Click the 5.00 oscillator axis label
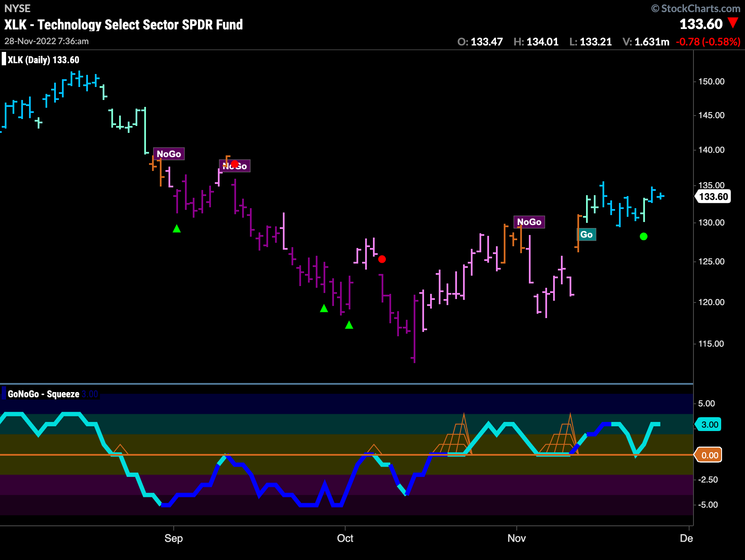745x560 pixels. [x=706, y=403]
